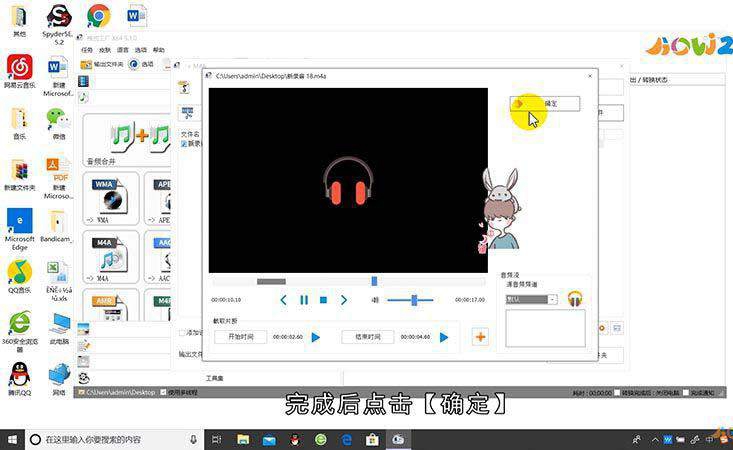The image size is (733, 450).
Task: Click the microphone icon in search box
Action: (193, 440)
